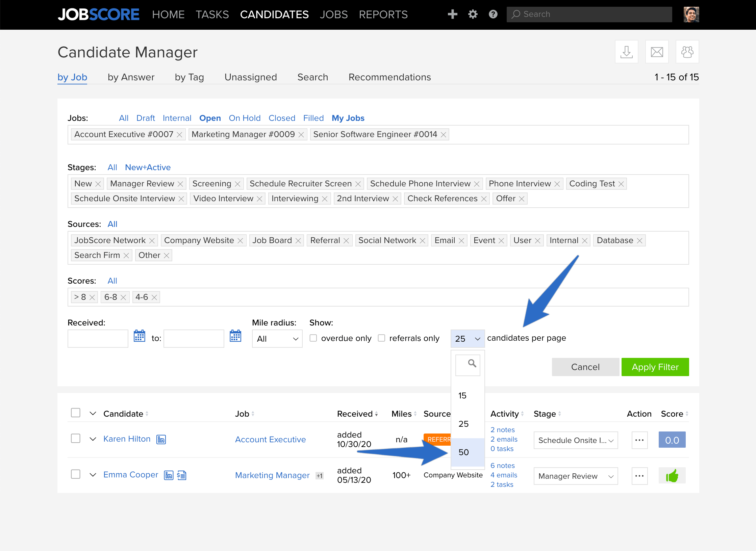This screenshot has width=756, height=551.
Task: Expand the bulk selection chevron in the table header
Action: pos(93,414)
